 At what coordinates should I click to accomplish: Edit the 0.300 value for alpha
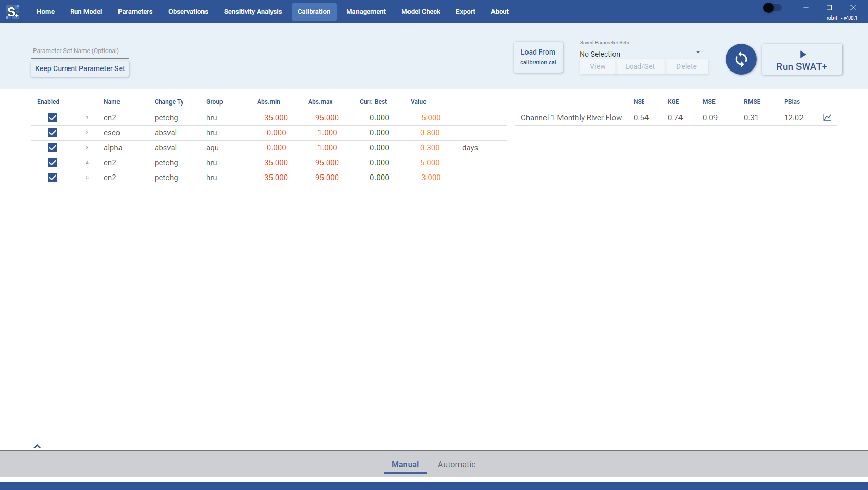[x=430, y=148]
